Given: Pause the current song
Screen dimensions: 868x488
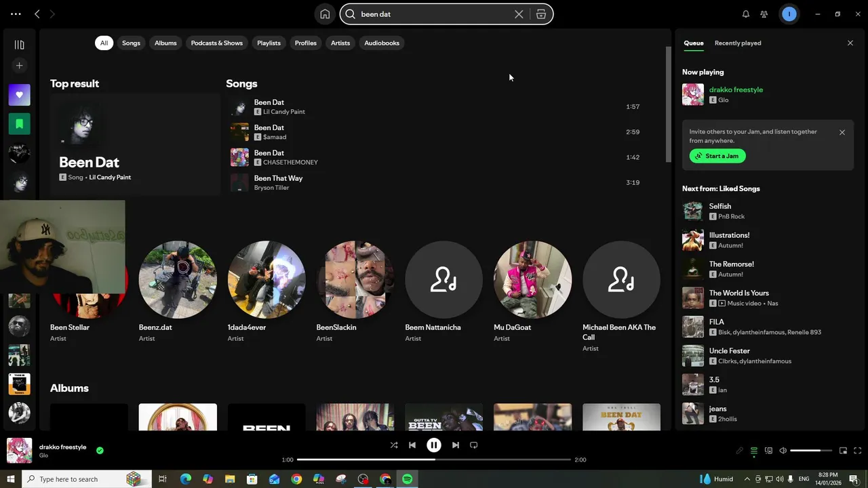Looking at the screenshot, I should (x=434, y=445).
